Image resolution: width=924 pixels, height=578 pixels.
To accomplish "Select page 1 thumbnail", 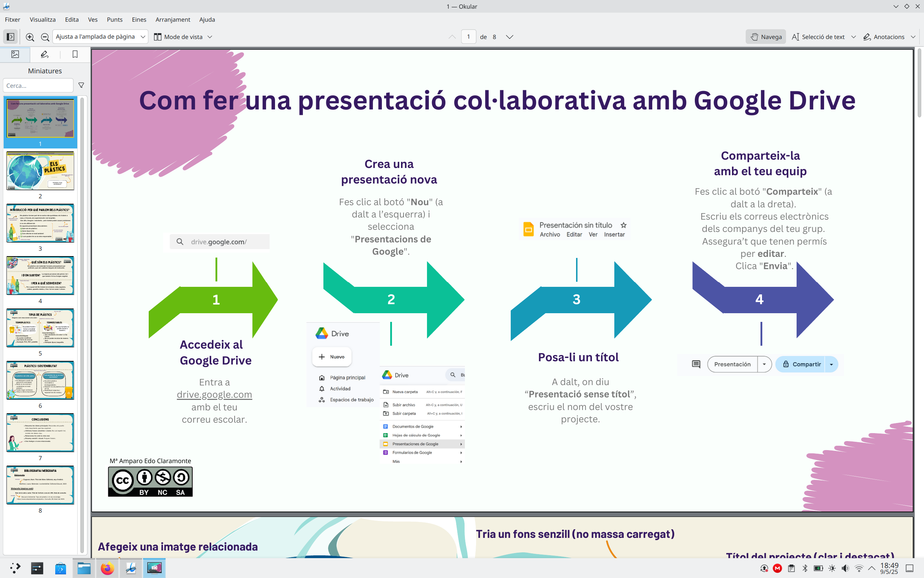I will pos(40,118).
